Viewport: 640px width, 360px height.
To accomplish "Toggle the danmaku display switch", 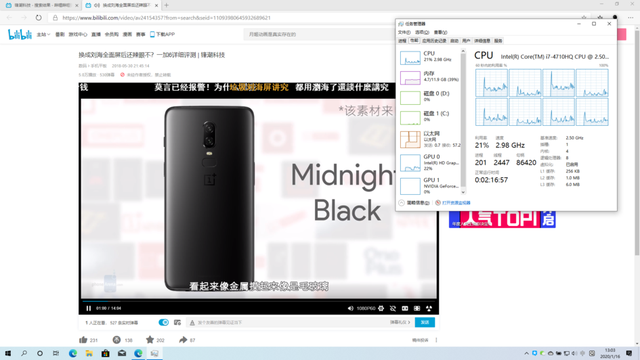I will click(x=163, y=322).
